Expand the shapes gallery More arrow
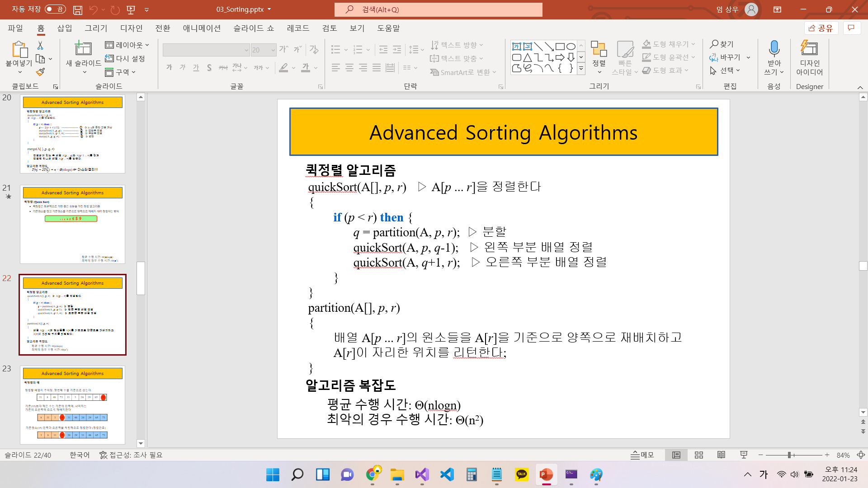Viewport: 868px width, 488px height. coord(581,69)
